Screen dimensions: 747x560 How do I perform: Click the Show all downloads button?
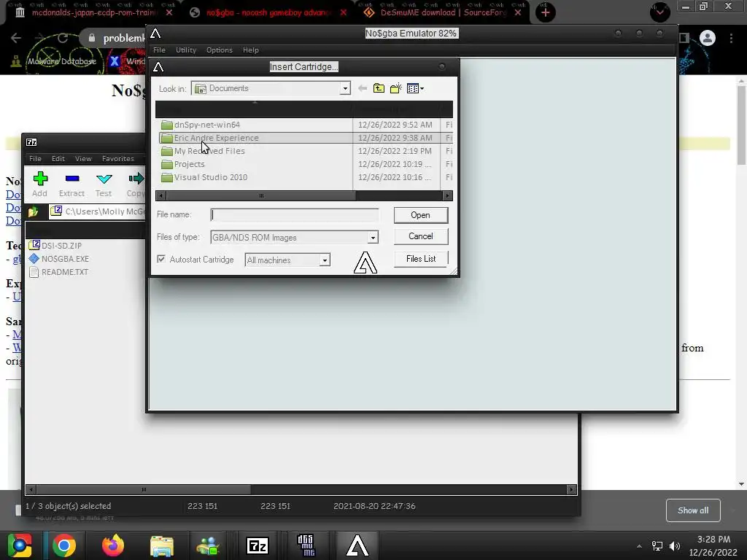coord(693,510)
